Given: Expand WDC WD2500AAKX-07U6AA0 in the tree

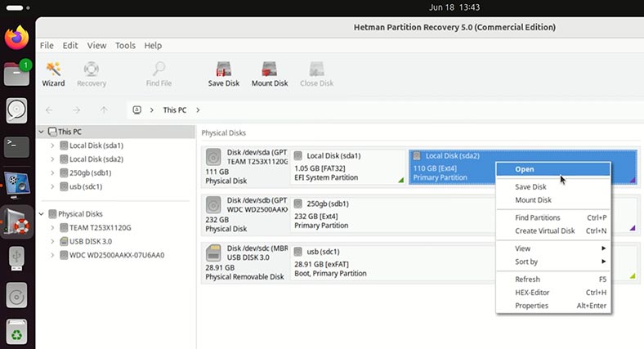Looking at the screenshot, I should click(52, 255).
